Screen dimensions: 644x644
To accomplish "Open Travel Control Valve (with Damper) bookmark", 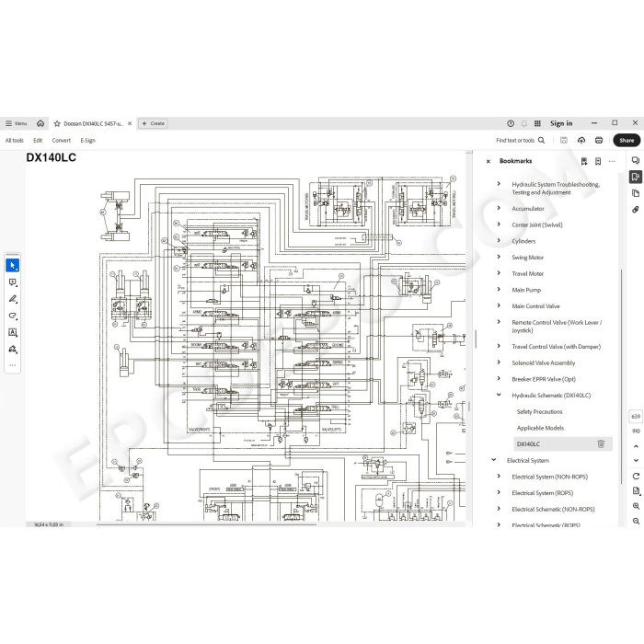I will (556, 347).
